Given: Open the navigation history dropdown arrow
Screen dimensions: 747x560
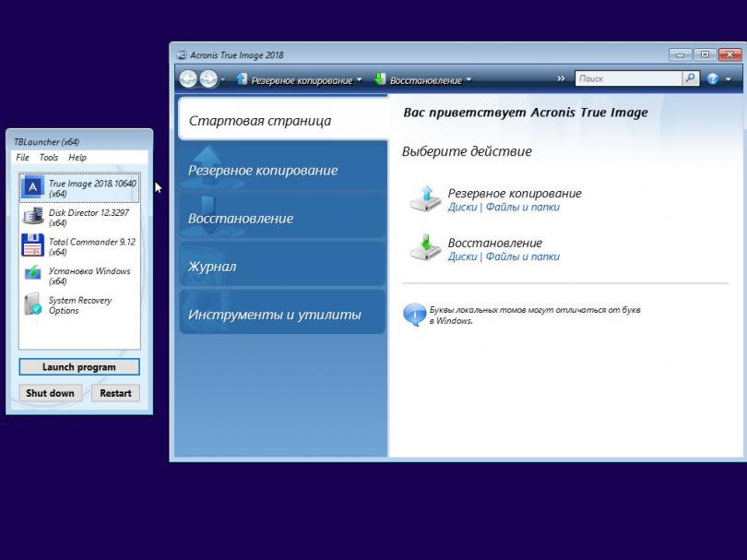Looking at the screenshot, I should tap(222, 79).
